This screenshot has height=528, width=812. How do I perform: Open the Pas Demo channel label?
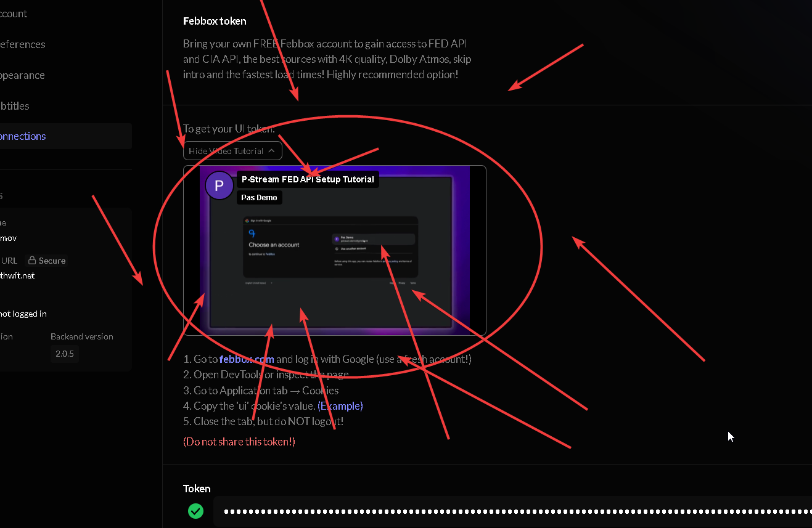pos(259,197)
